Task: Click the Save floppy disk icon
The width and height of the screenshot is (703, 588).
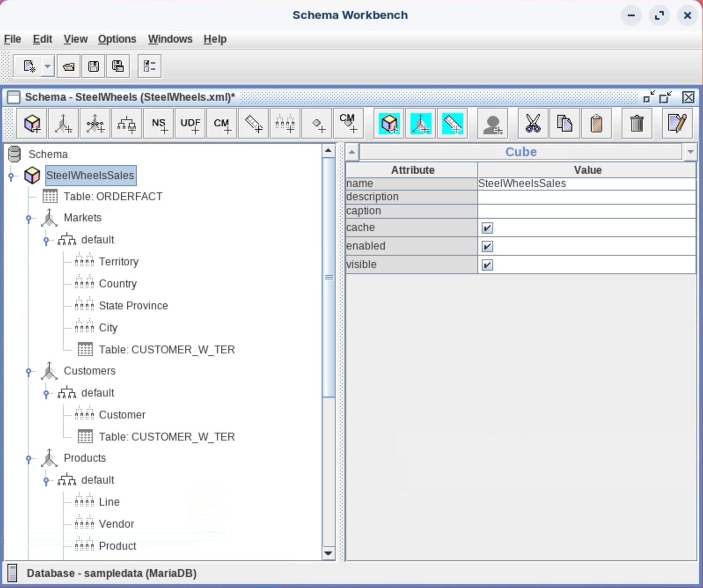Action: [93, 66]
